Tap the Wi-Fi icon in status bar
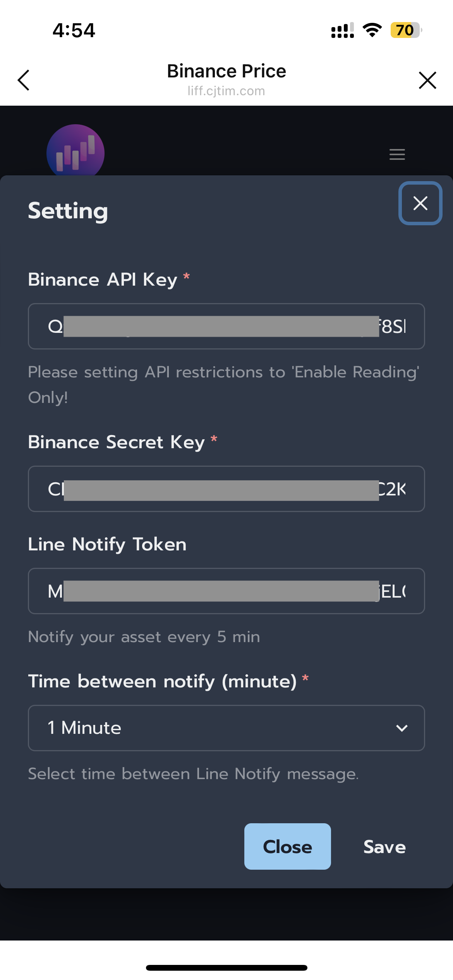Screen dimensions: 453x980 [372, 30]
